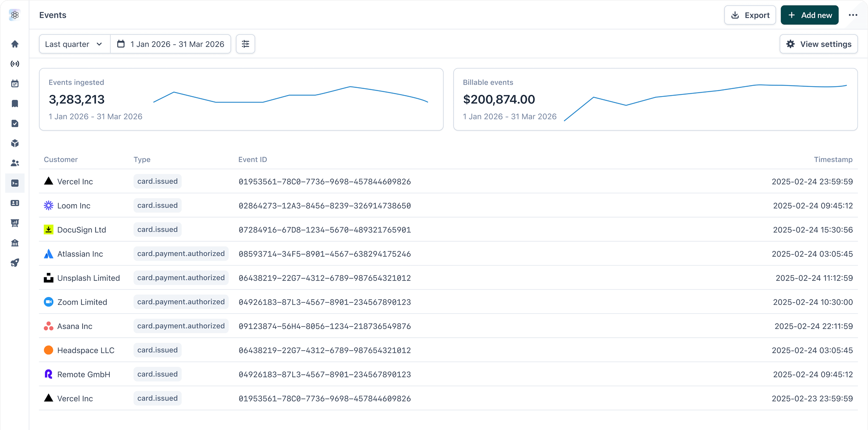
Task: Select the broadcast/live events sidebar icon
Action: (15, 64)
